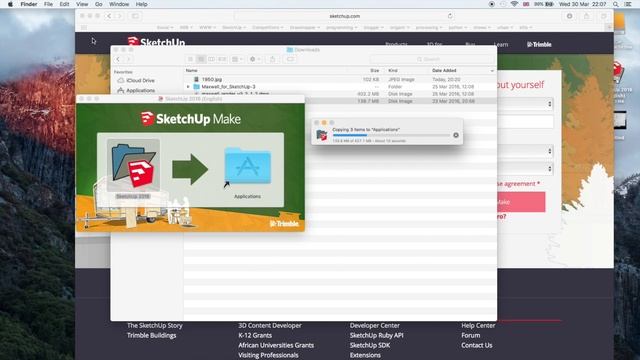Click the Safari share button
Image resolution: width=640 pixels, height=360 pixels.
[587, 16]
